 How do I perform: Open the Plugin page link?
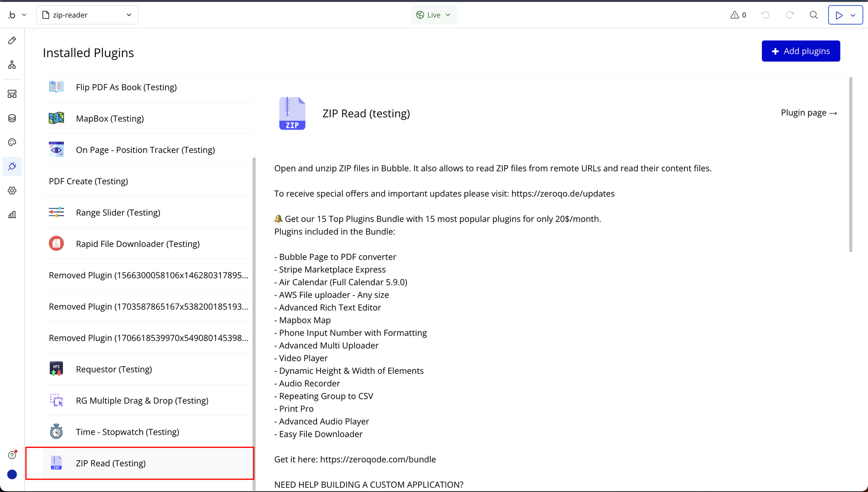point(809,113)
